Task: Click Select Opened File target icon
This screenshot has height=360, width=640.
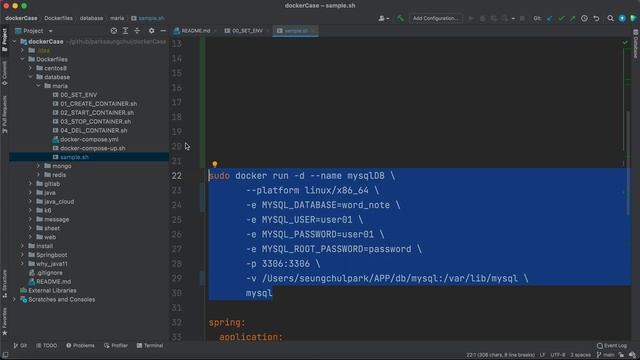Action: (x=114, y=31)
